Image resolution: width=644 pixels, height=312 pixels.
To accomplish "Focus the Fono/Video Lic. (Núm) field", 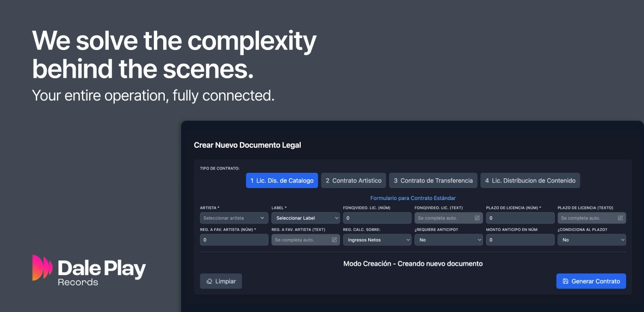I will click(377, 218).
